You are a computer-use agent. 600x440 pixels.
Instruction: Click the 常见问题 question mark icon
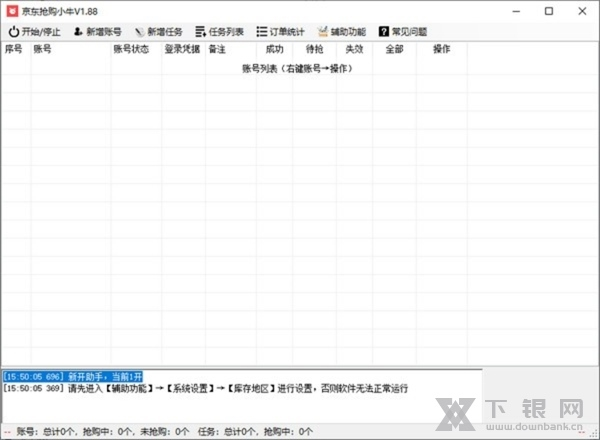click(x=383, y=32)
